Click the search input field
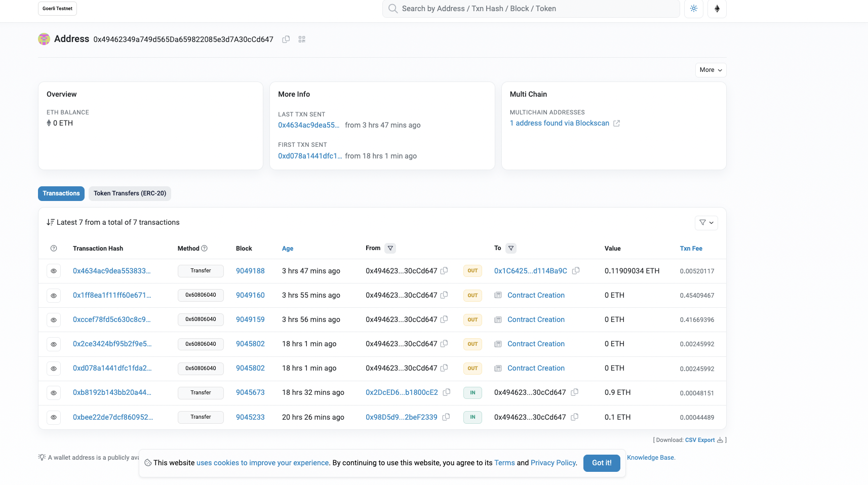Screen dimensions: 868x485 coord(531,9)
